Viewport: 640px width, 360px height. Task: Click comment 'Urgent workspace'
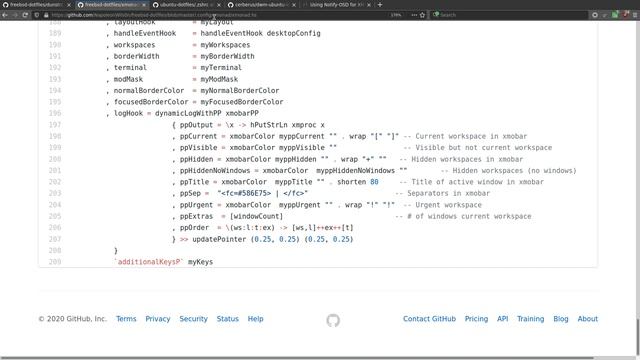click(449, 204)
